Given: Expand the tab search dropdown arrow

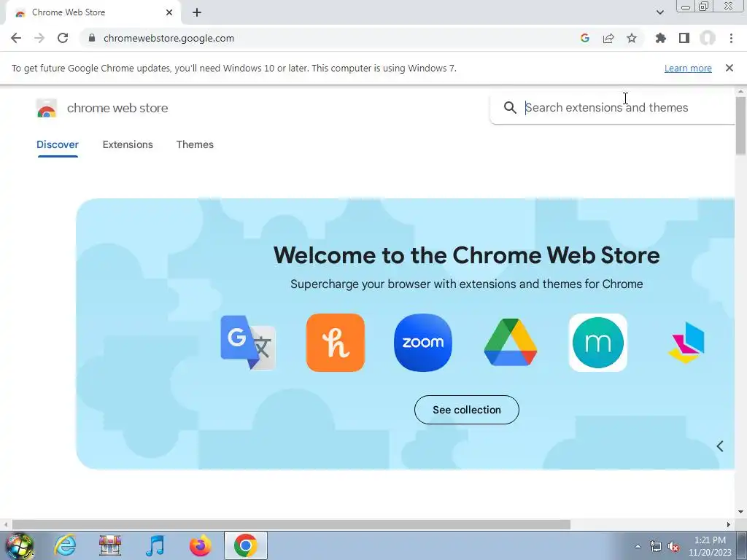Looking at the screenshot, I should (659, 12).
